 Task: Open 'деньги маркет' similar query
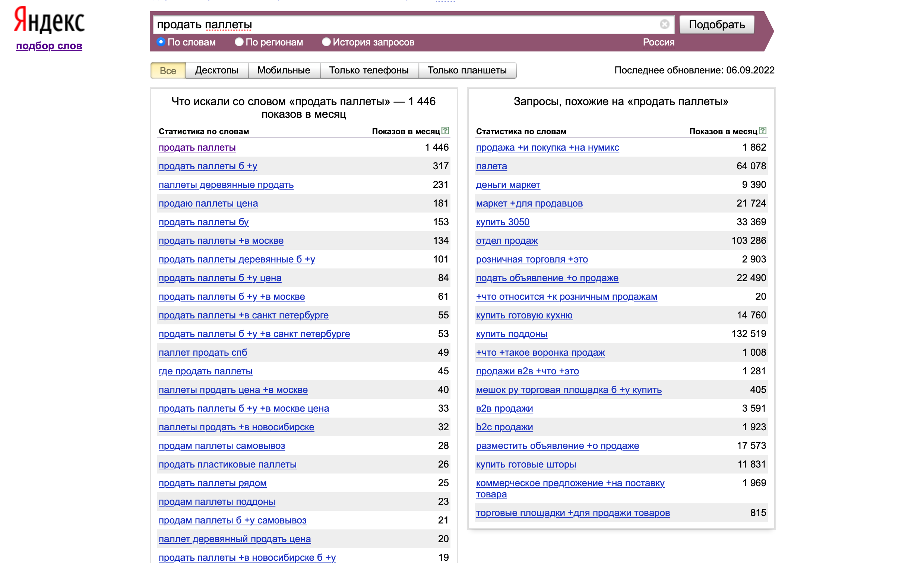508,185
